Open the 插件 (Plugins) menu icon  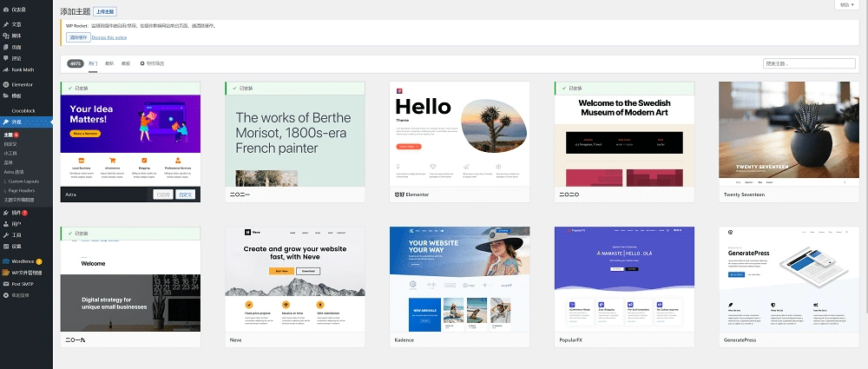5,212
